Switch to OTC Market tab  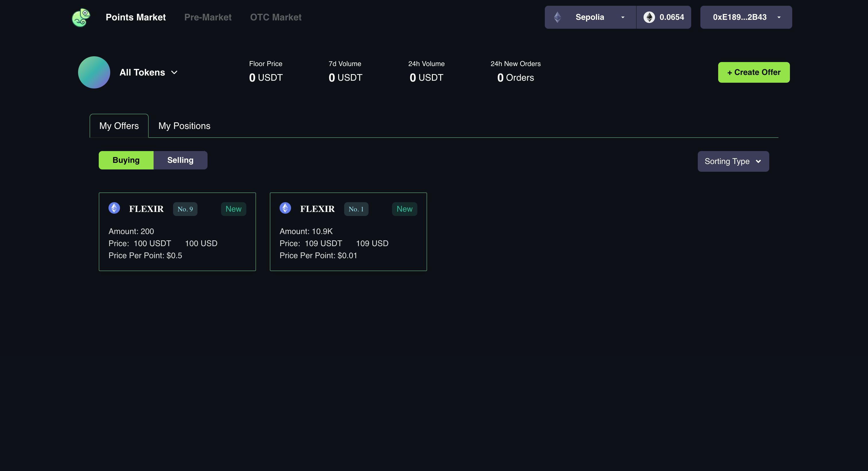(276, 17)
